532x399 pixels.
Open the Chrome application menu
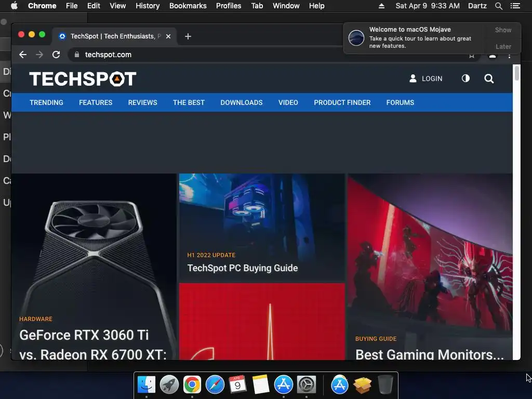(x=42, y=6)
